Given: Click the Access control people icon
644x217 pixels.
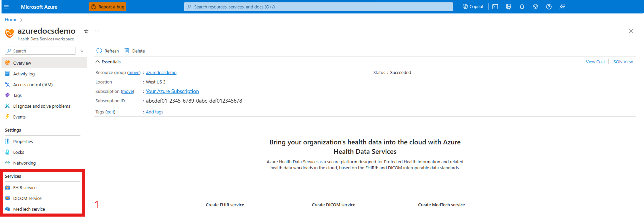Looking at the screenshot, I should (x=8, y=84).
